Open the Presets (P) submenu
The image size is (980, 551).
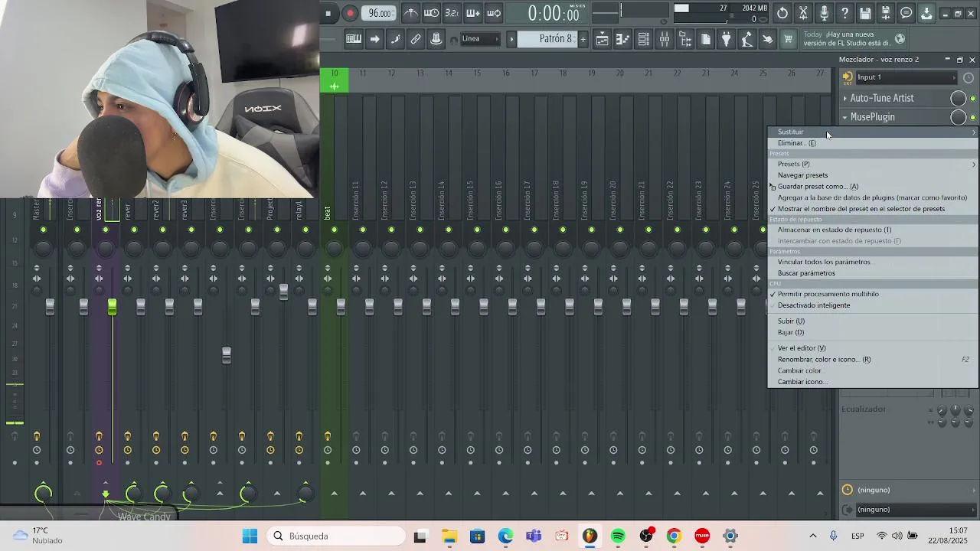[874, 164]
